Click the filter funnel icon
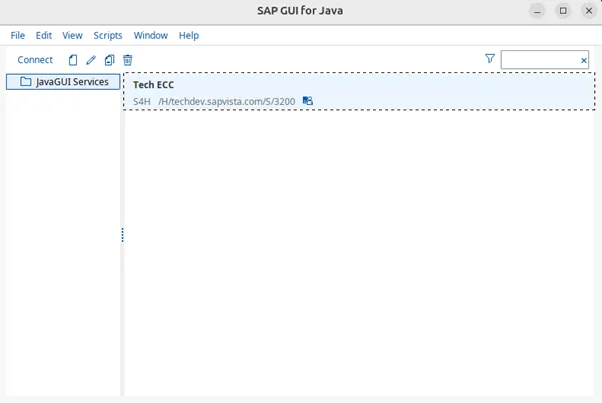 pos(490,59)
